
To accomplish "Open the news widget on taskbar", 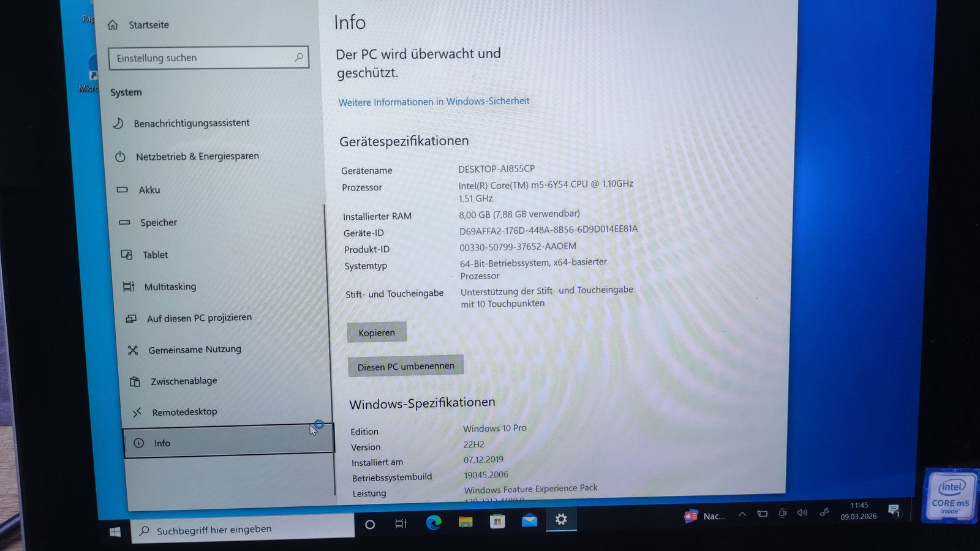I will click(x=704, y=516).
